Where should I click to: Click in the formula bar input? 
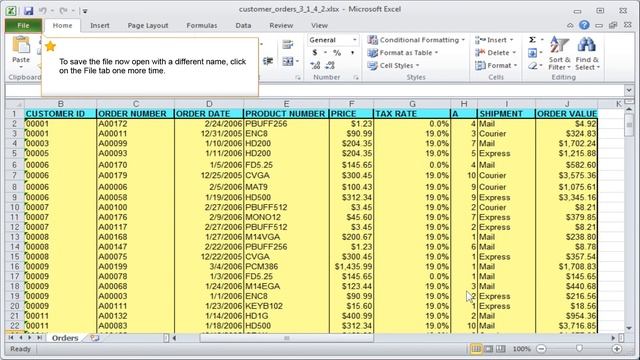pos(441,90)
